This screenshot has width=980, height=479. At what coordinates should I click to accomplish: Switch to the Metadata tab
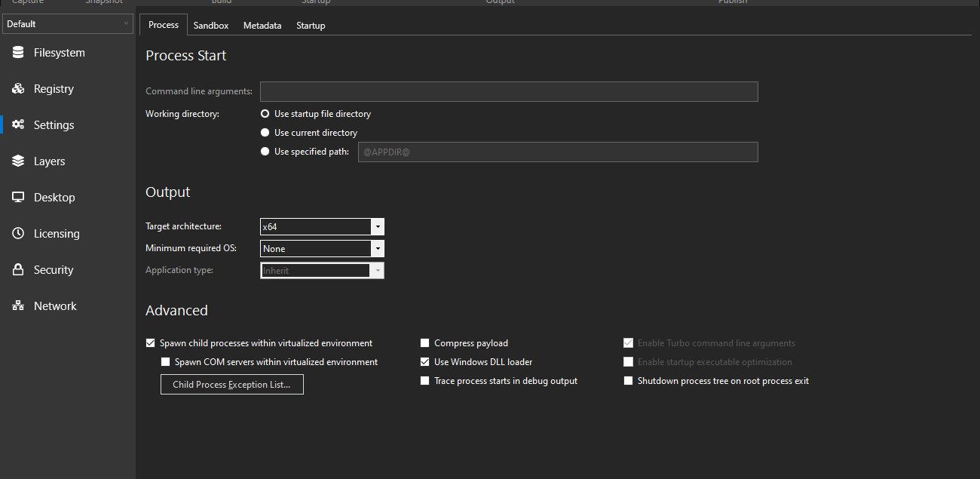click(262, 25)
